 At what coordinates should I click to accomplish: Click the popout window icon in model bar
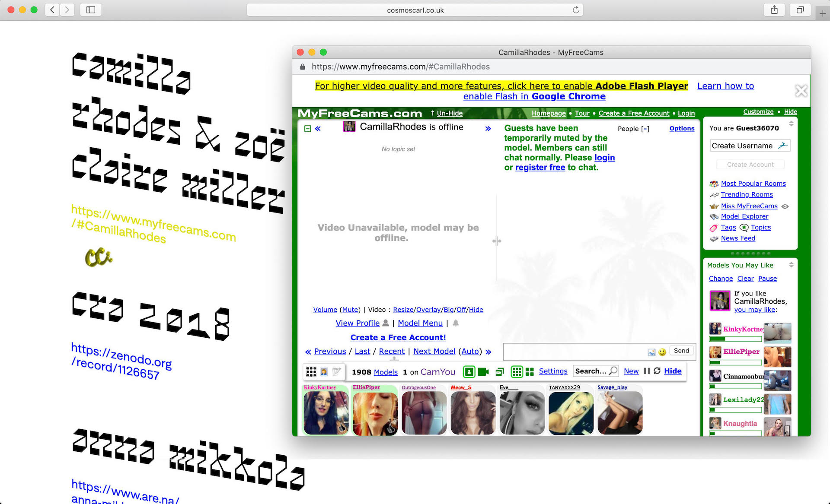pos(499,372)
